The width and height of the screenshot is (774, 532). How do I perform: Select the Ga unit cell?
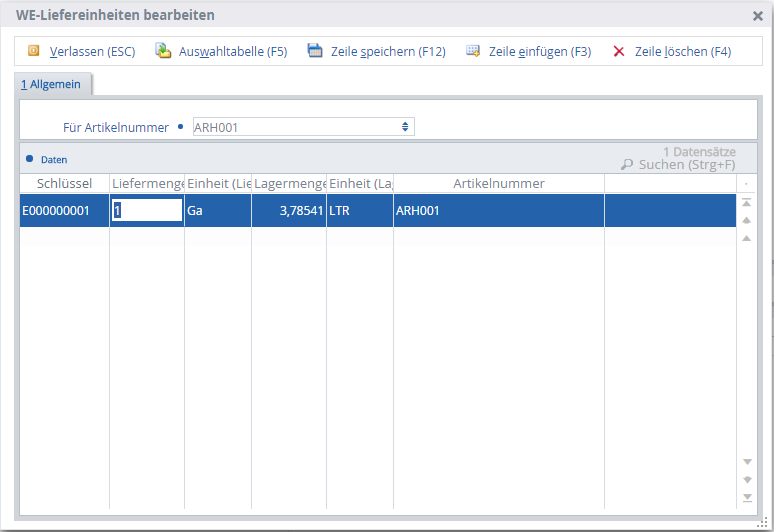pyautogui.click(x=217, y=210)
